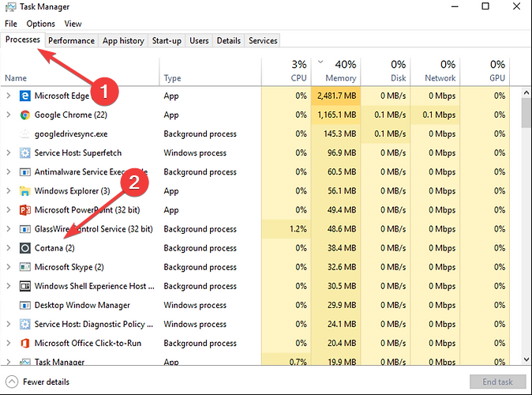Expand the Cortana (2) group
The height and width of the screenshot is (395, 532).
(9, 248)
